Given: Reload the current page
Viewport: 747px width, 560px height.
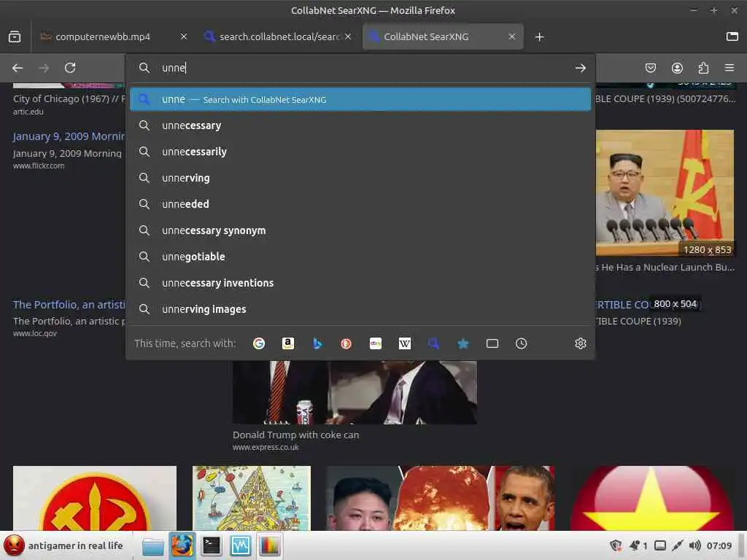Looking at the screenshot, I should coord(70,68).
